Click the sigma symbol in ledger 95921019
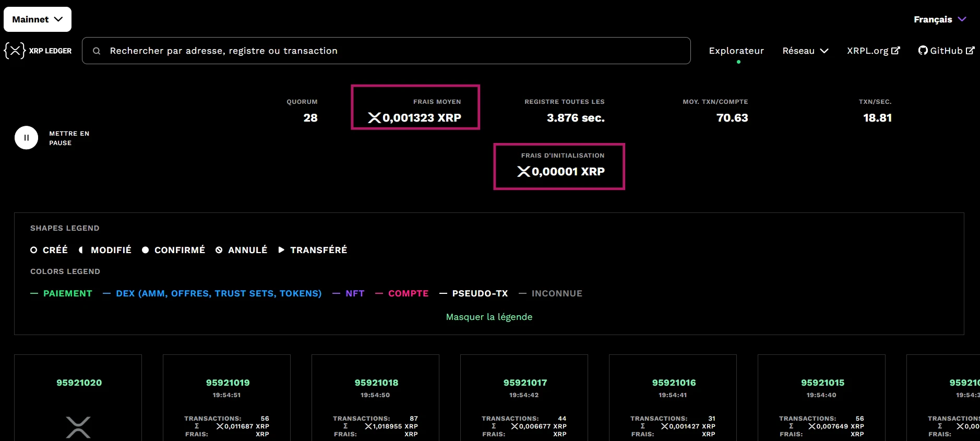This screenshot has width=980, height=441. coord(197,426)
